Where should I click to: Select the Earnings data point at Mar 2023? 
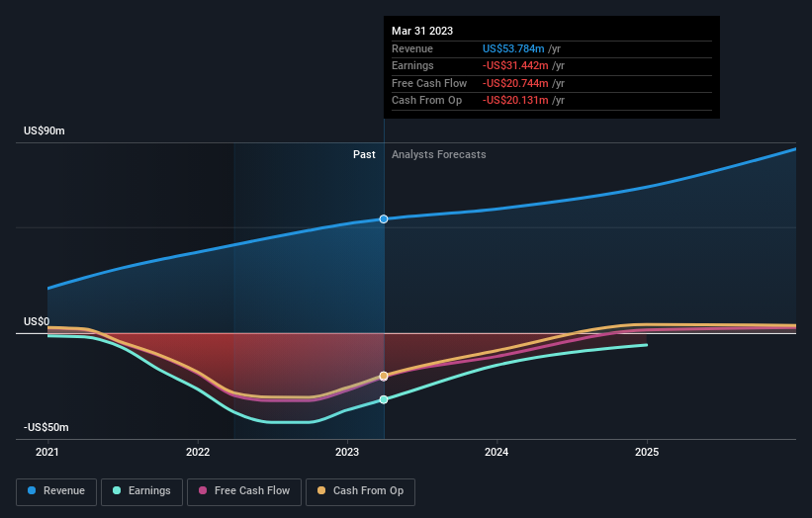(x=383, y=399)
